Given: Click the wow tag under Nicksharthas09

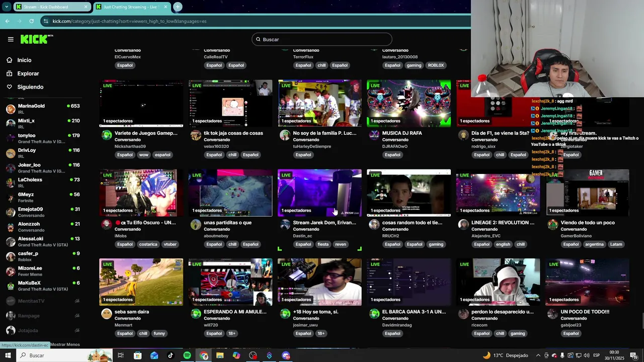Looking at the screenshot, I should [x=143, y=155].
